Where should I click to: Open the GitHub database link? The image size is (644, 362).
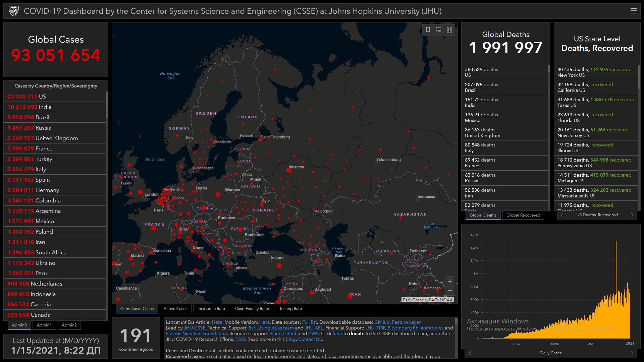[382, 322]
